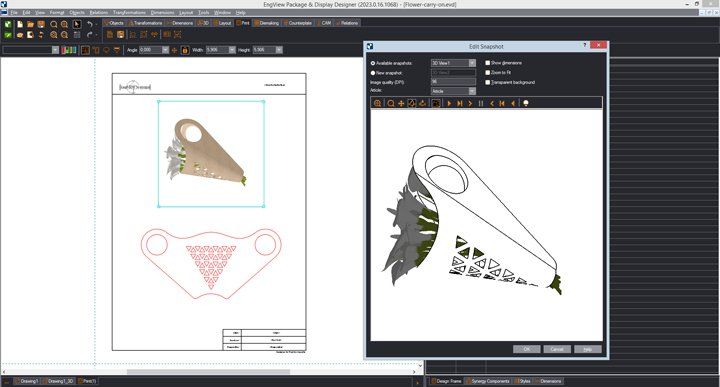Click the skip to end animation button
This screenshot has height=387, width=720.
point(460,103)
